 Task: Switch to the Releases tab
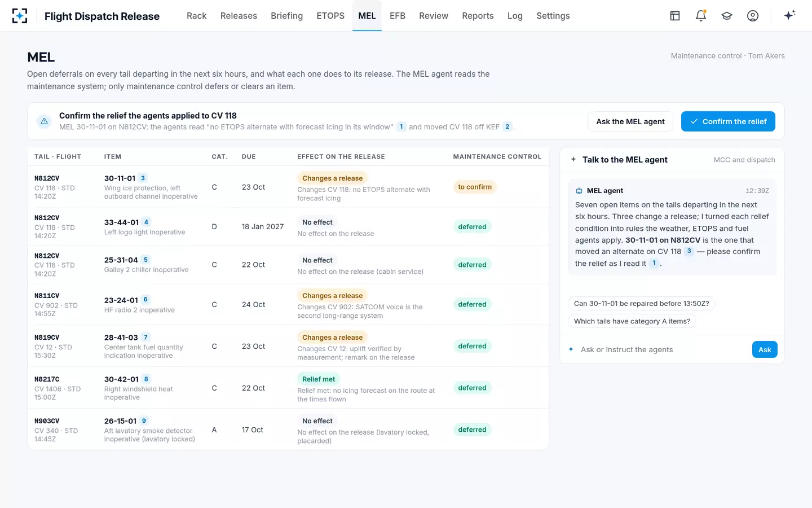point(239,16)
